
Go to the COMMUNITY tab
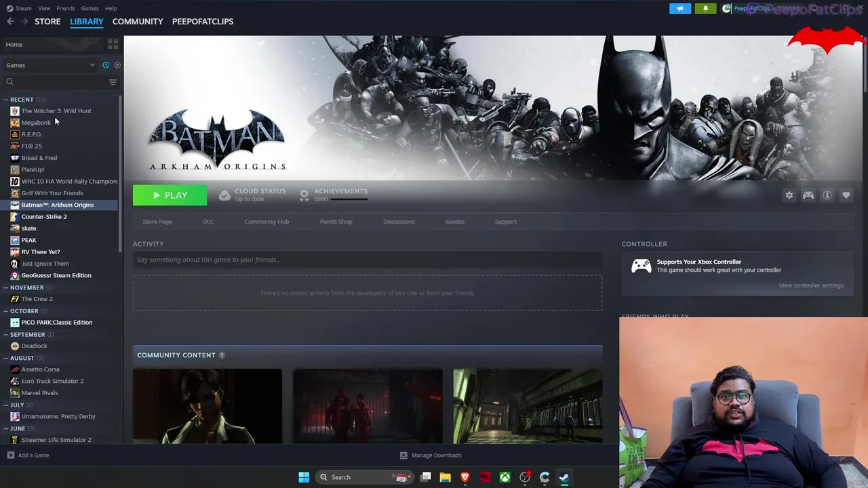pos(138,22)
